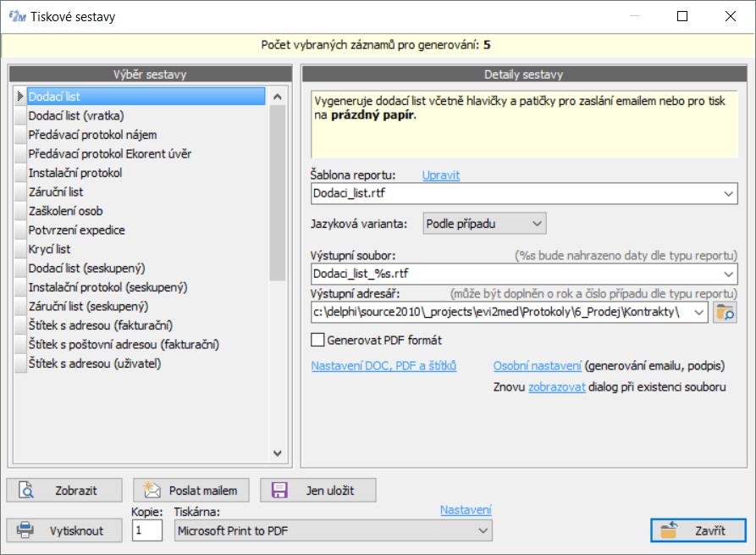The height and width of the screenshot is (555, 756).
Task: Maximize the Tiskové sestavy window
Action: coord(682,16)
